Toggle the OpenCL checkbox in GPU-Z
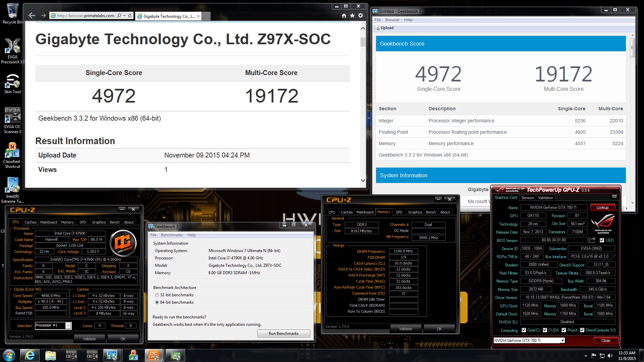Screen dimensions: 644x362 pyautogui.click(x=524, y=330)
